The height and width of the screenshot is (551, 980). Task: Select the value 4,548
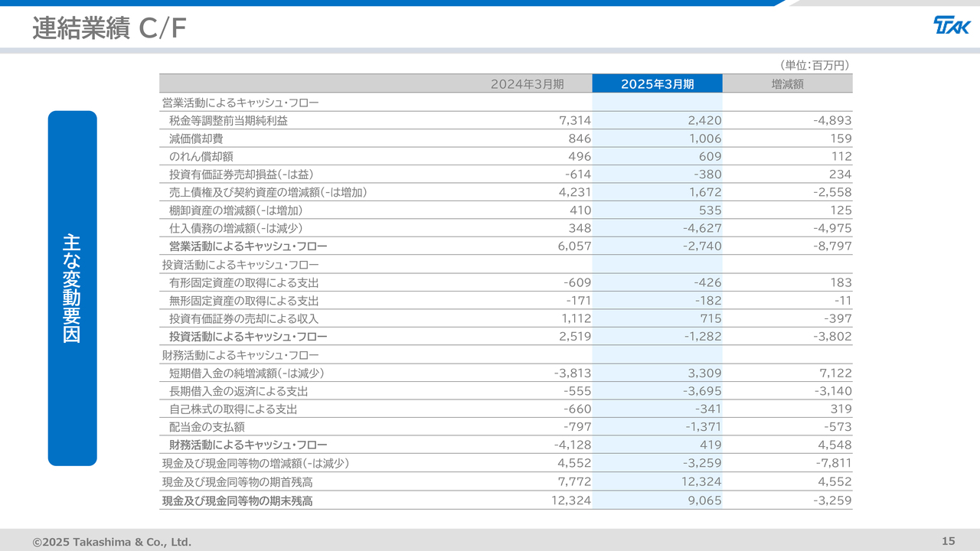pyautogui.click(x=835, y=445)
